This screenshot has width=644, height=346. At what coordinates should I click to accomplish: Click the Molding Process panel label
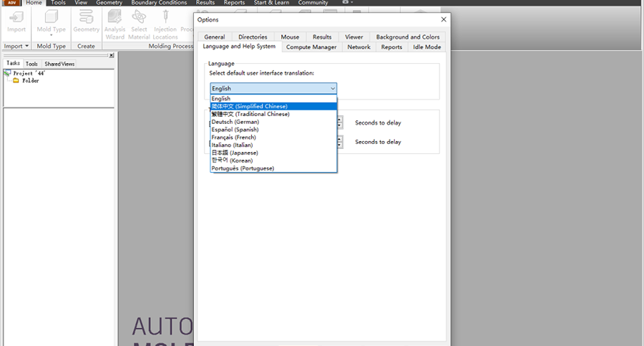point(170,46)
